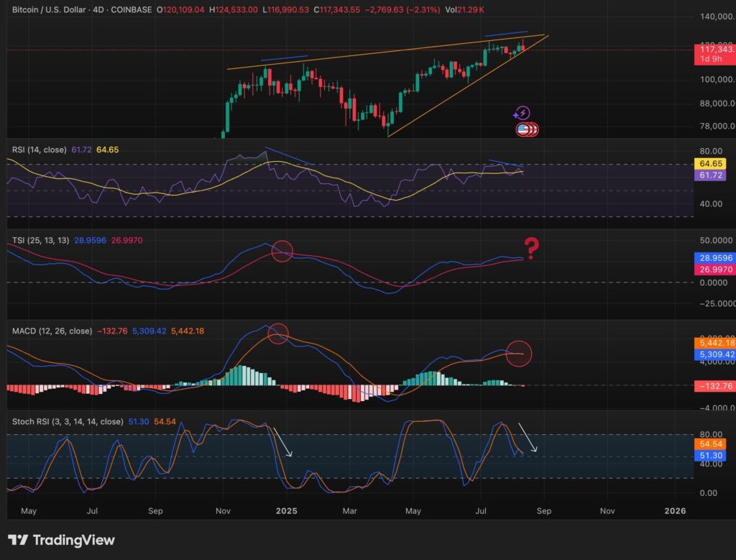The height and width of the screenshot is (560, 736).
Task: Click the orange 54.54 label on Stoch RSI scale
Action: [x=710, y=444]
